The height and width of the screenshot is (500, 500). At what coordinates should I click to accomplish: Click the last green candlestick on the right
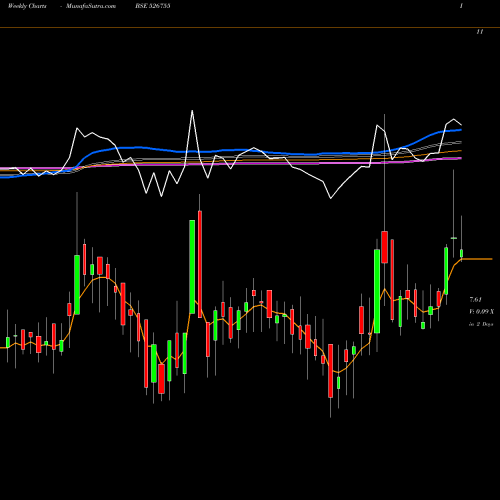tap(462, 253)
